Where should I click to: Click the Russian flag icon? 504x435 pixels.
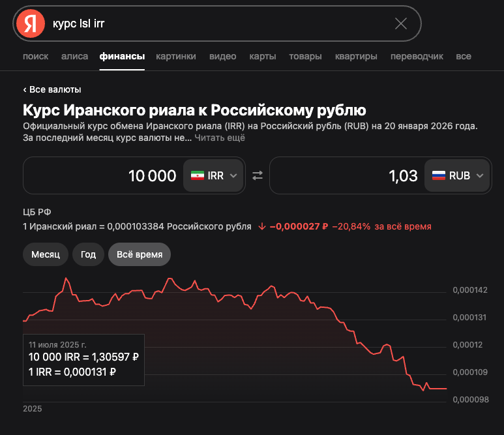(x=439, y=175)
